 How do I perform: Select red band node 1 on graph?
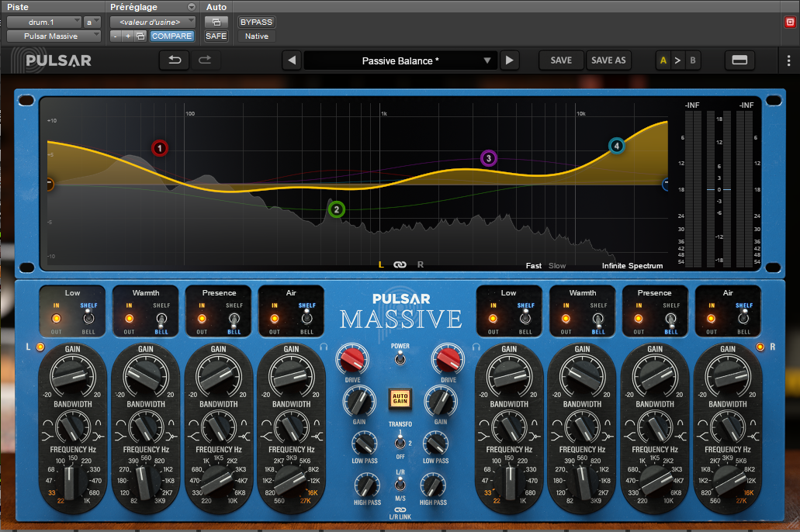pos(160,148)
